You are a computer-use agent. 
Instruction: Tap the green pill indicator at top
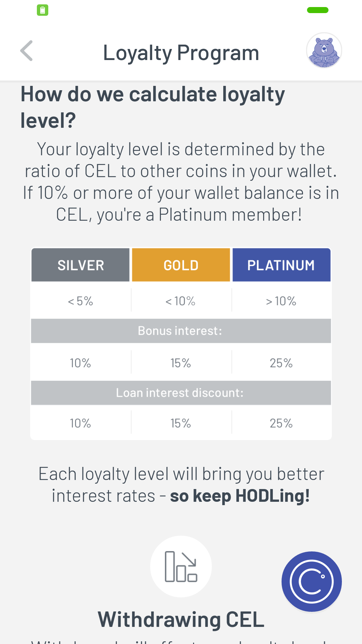point(317,10)
